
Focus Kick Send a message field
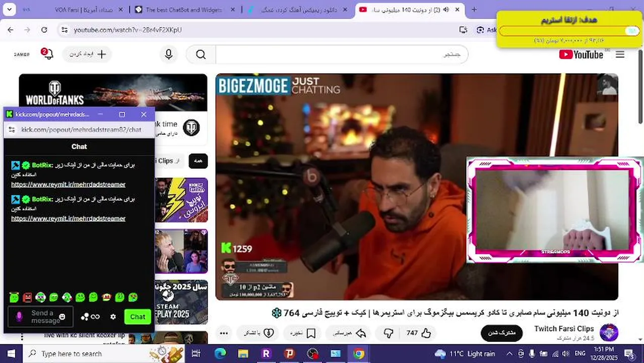(40, 317)
